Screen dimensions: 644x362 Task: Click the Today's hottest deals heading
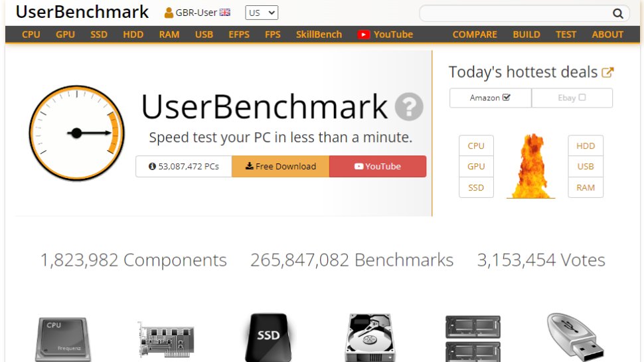click(523, 72)
